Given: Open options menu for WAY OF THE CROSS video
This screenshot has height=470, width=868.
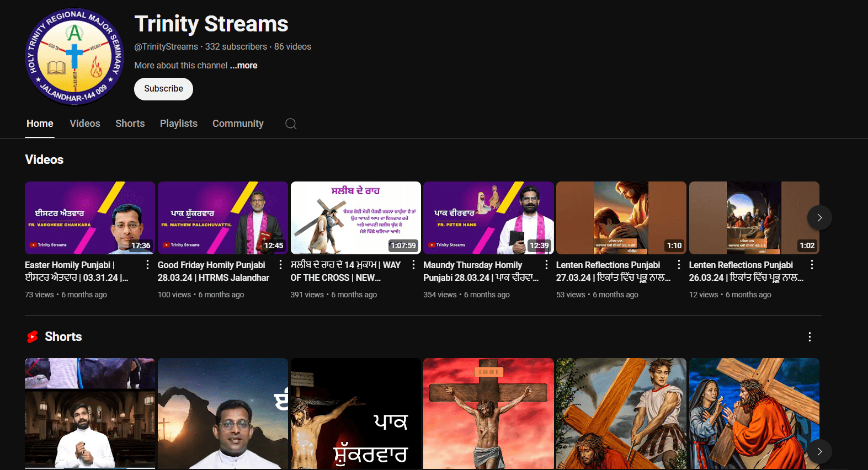Looking at the screenshot, I should [413, 265].
